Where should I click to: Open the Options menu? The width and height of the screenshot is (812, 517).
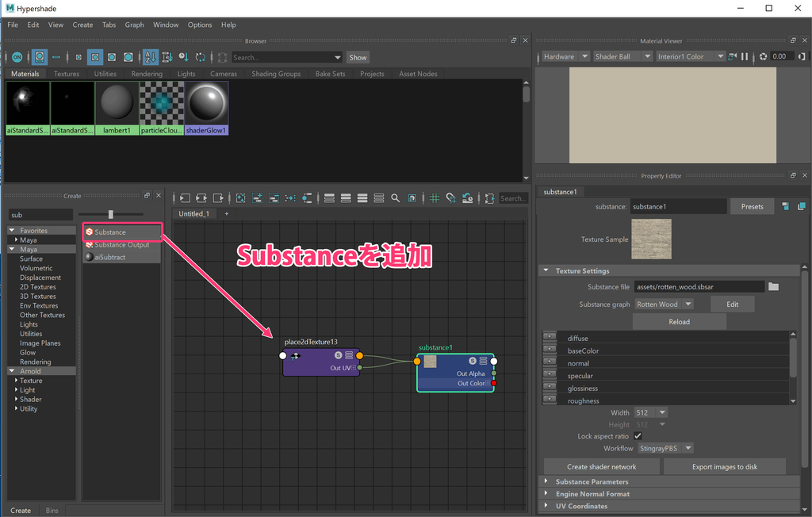[x=200, y=25]
